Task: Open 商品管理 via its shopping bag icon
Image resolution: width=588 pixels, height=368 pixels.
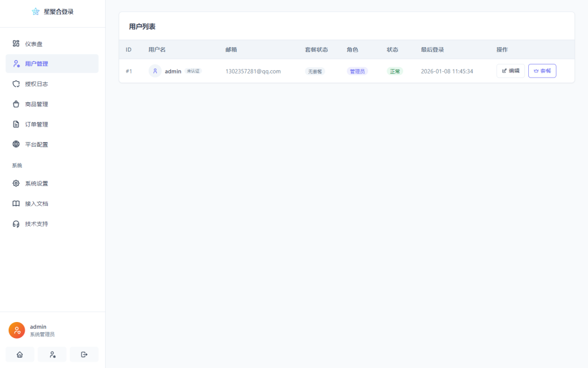Action: point(16,103)
